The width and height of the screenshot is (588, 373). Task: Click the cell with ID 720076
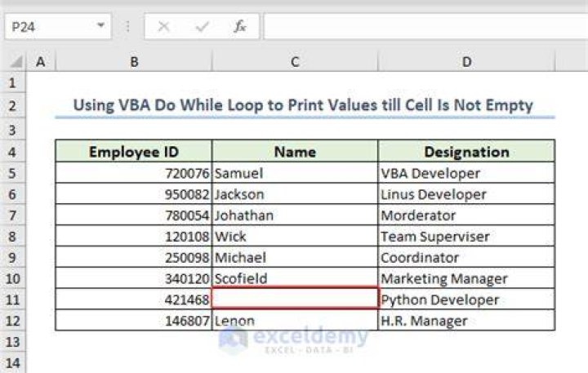[133, 173]
